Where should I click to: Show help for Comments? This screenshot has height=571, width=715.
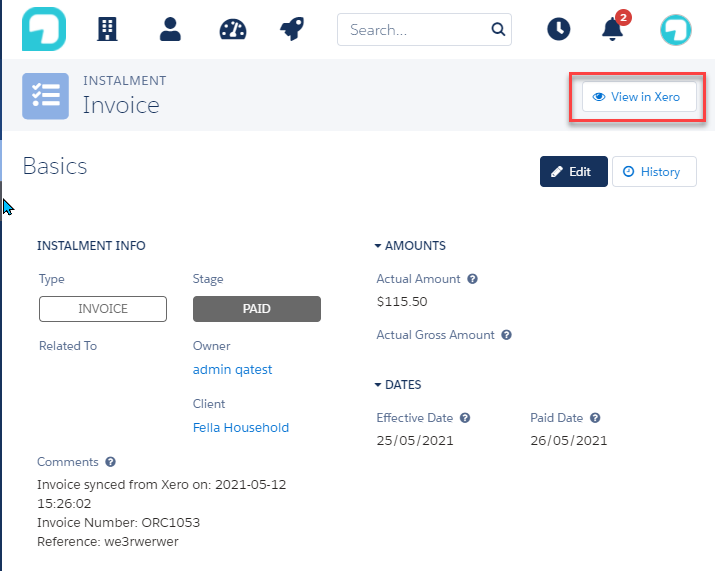coord(110,462)
